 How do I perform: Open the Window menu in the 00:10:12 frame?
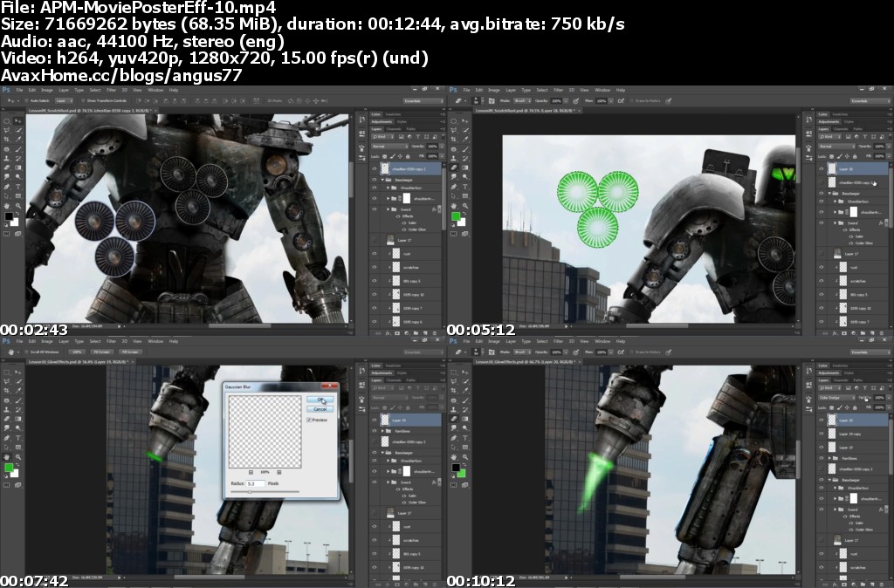click(x=602, y=341)
